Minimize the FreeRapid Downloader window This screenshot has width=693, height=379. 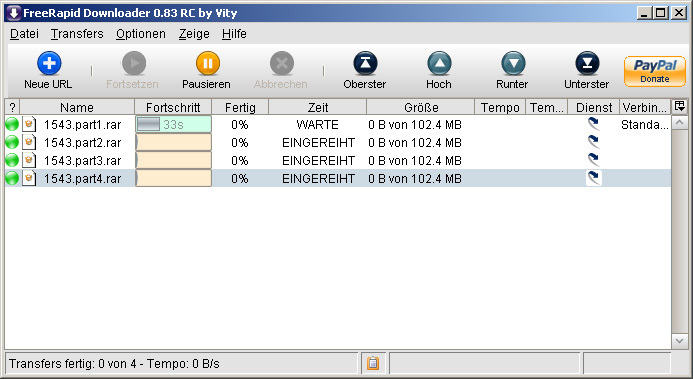pyautogui.click(x=644, y=13)
